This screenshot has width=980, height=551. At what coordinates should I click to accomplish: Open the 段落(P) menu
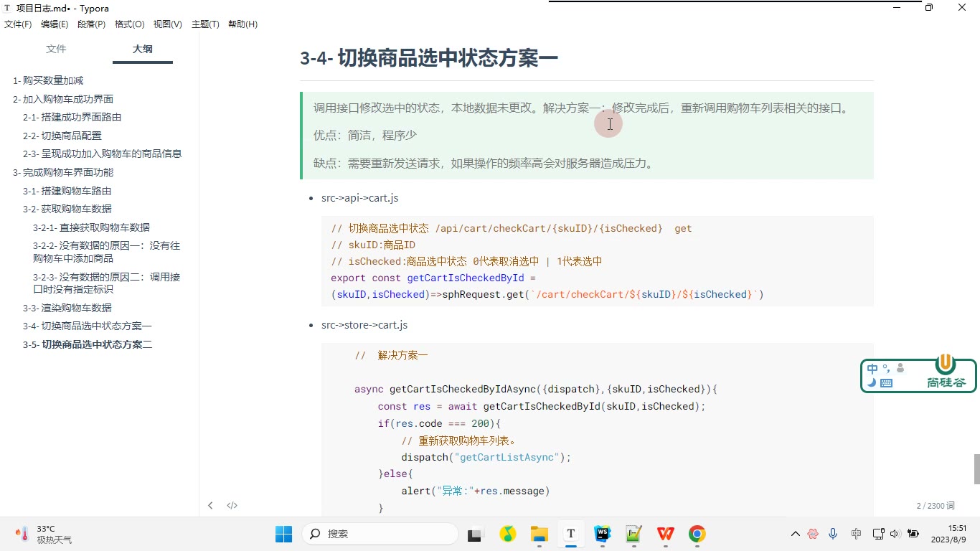91,24
